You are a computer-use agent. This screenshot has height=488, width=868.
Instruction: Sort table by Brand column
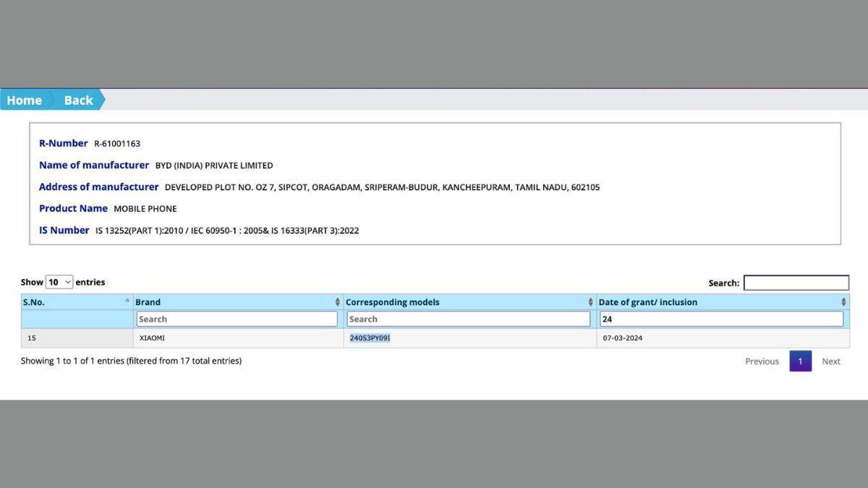point(238,302)
